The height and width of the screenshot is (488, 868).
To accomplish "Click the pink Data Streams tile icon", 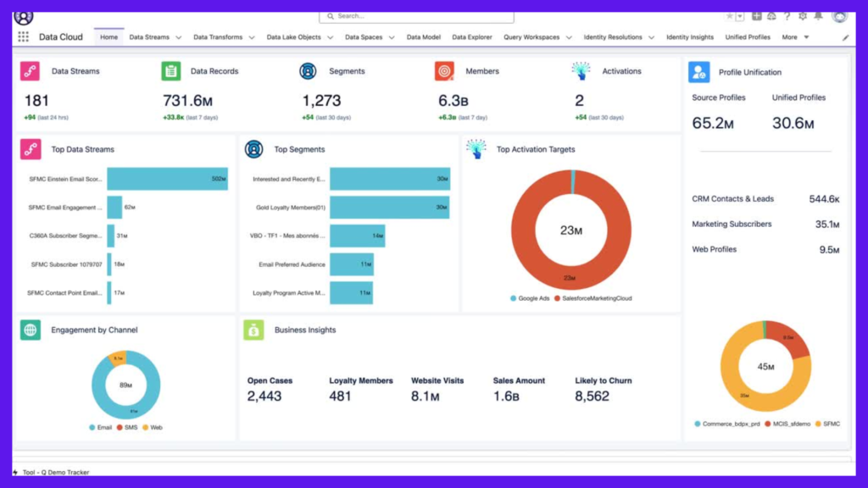I will click(31, 71).
